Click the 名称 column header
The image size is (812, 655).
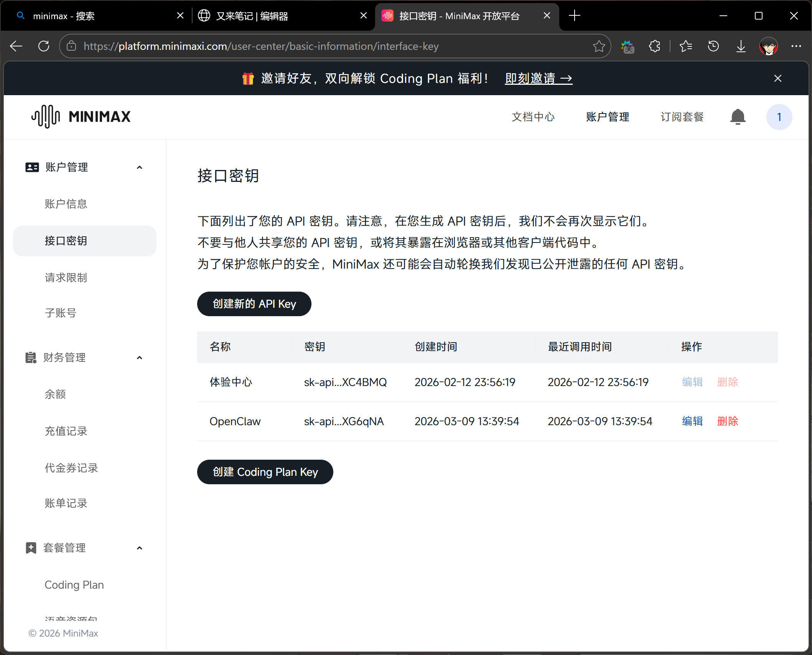click(220, 347)
